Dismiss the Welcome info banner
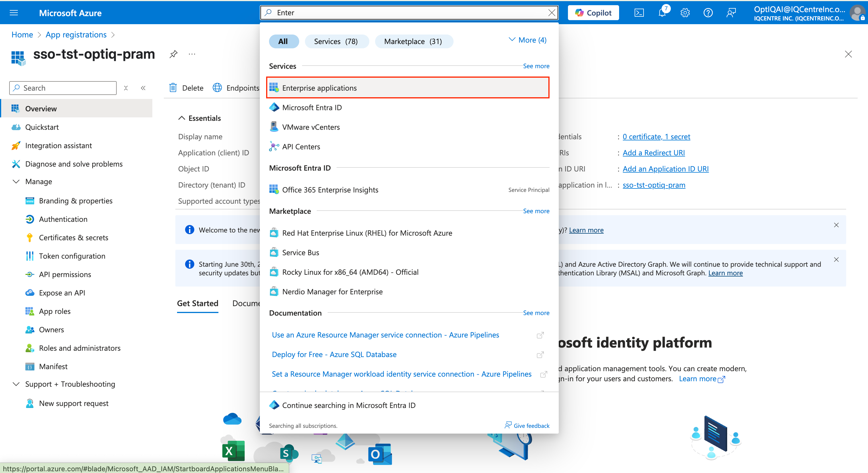This screenshot has height=473, width=868. 836,225
